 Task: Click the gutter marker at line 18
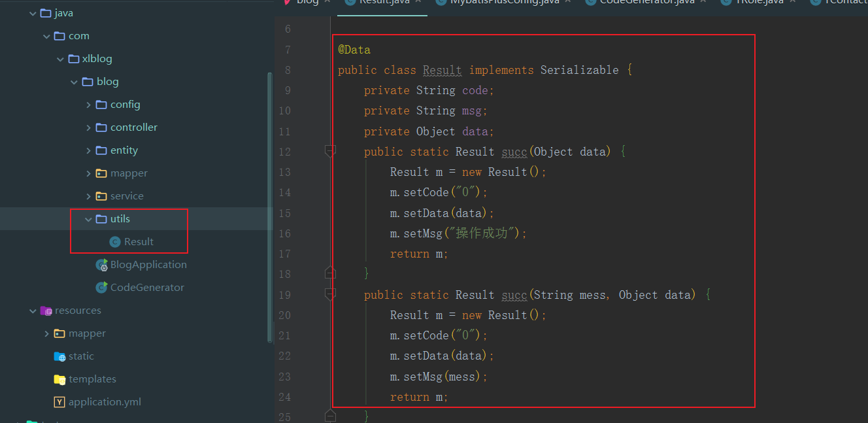click(330, 273)
